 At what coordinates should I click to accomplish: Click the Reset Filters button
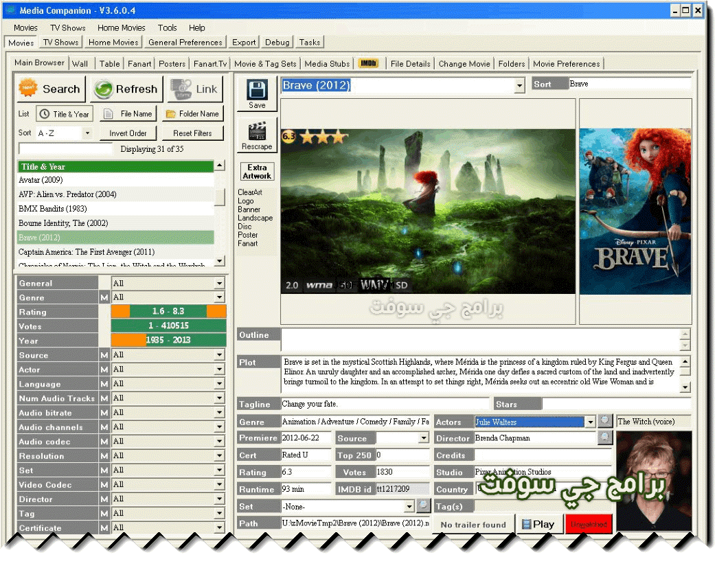pyautogui.click(x=192, y=133)
